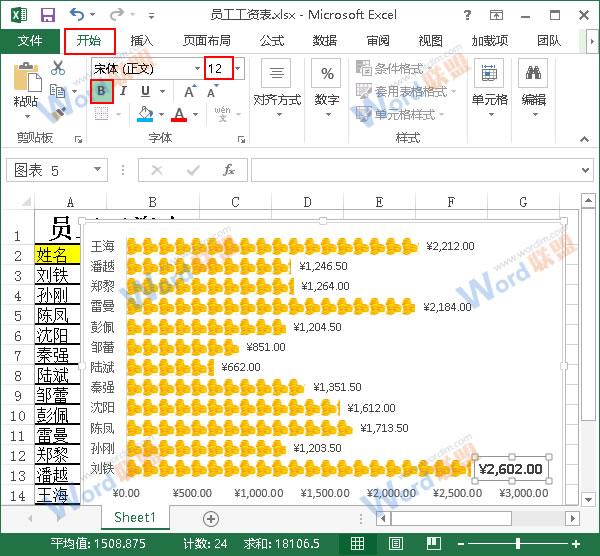Expand Paste options arrow
Screen dimensions: 600x556
coord(27,116)
